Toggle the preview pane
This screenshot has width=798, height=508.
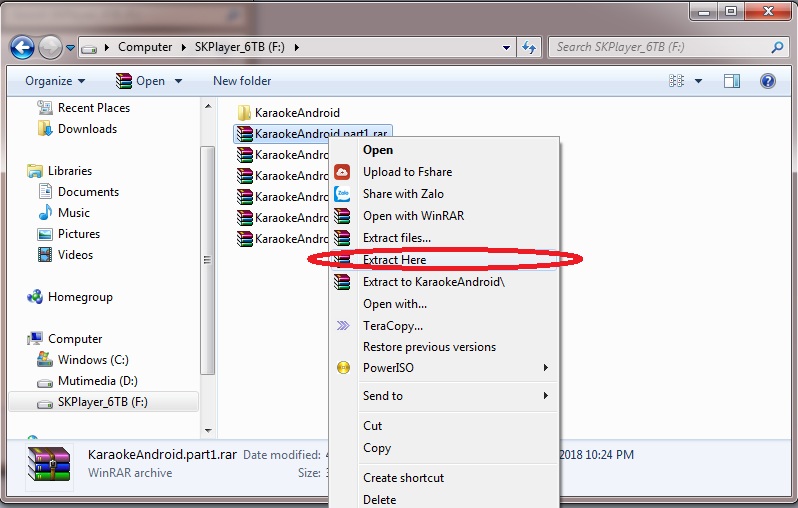coord(732,81)
